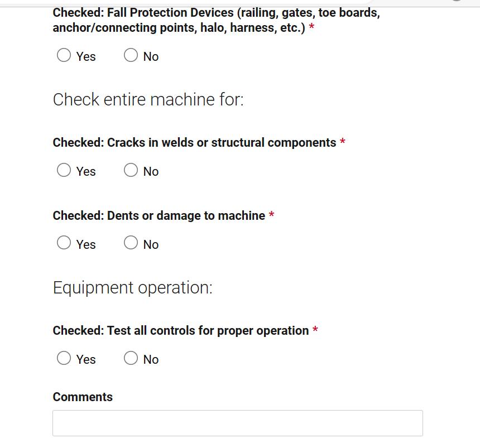This screenshot has height=448, width=480.
Task: Pick Yes for test all controls question
Action: 64,358
